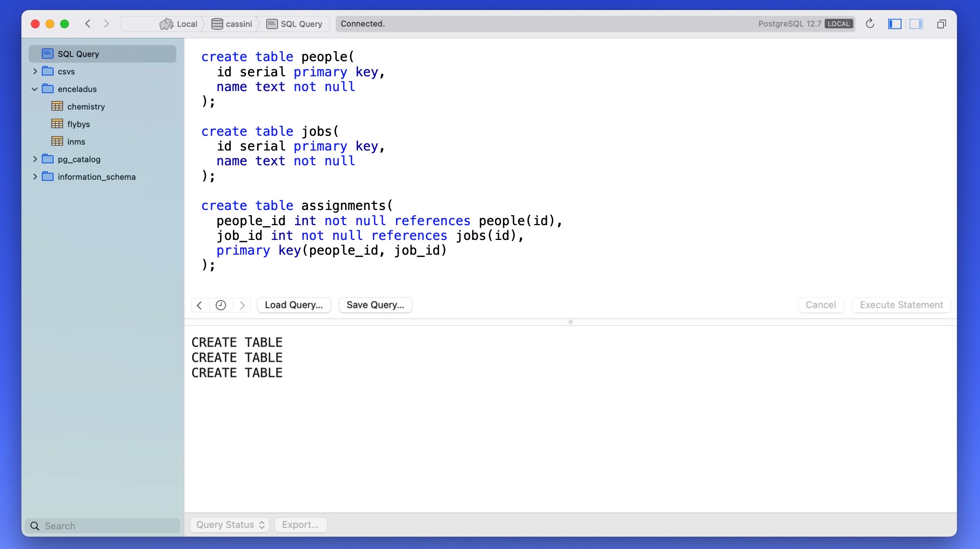The image size is (980, 549).
Task: Go to the previous query in history
Action: tap(200, 305)
